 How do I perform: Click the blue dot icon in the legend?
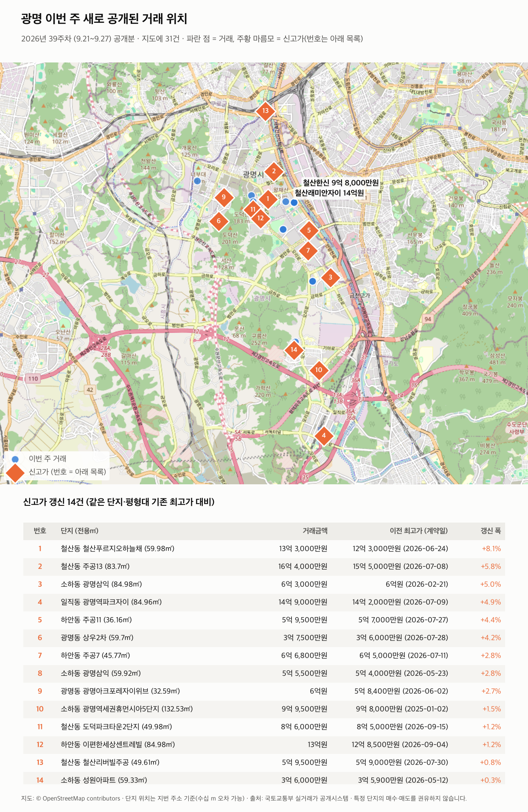click(15, 459)
